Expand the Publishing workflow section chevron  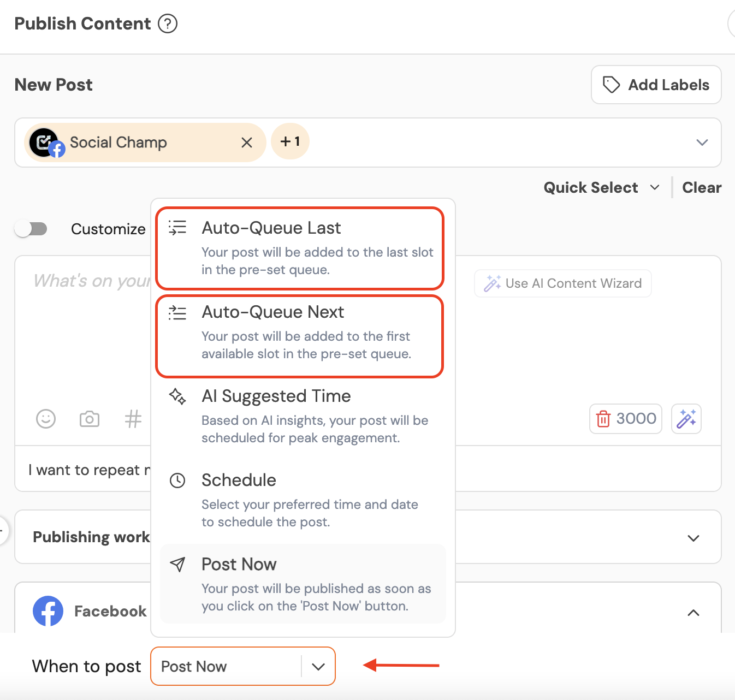(693, 538)
